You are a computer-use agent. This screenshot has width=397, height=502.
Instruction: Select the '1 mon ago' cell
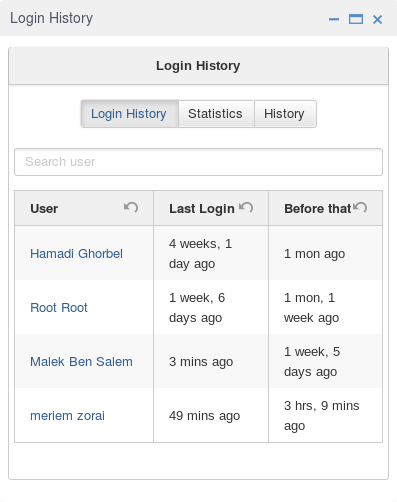point(325,253)
